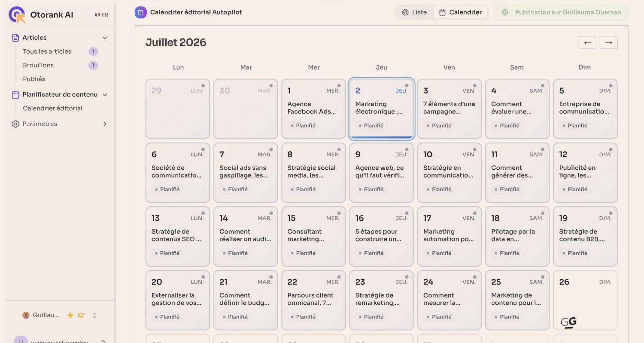644x343 pixels.
Task: Select the Calendrier view toggle
Action: (460, 12)
